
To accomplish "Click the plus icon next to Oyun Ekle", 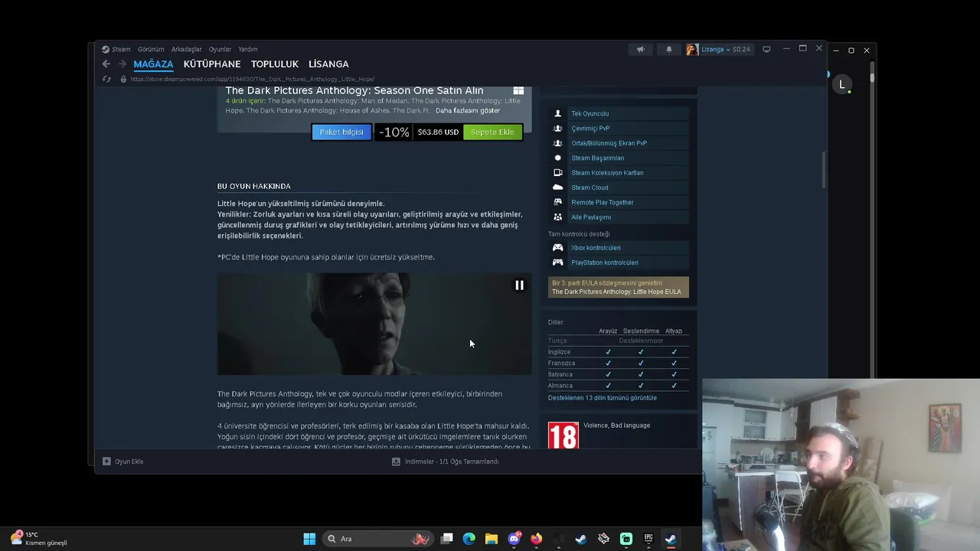I will (x=106, y=461).
